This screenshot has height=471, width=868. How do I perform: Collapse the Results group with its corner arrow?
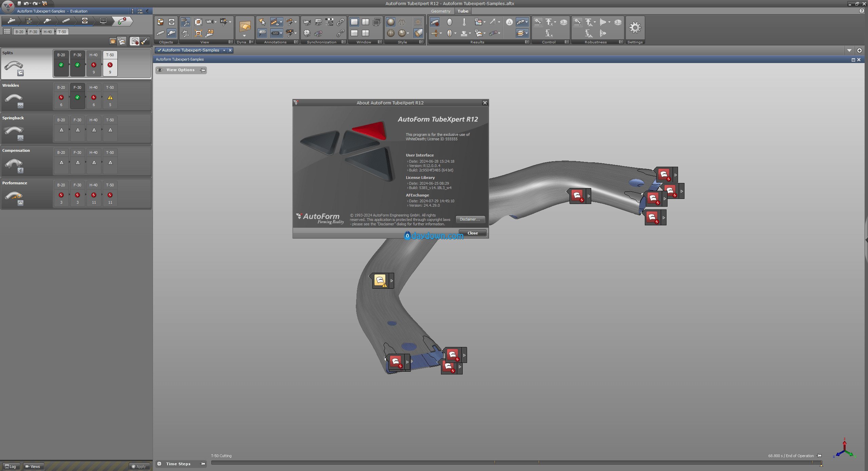click(x=527, y=42)
